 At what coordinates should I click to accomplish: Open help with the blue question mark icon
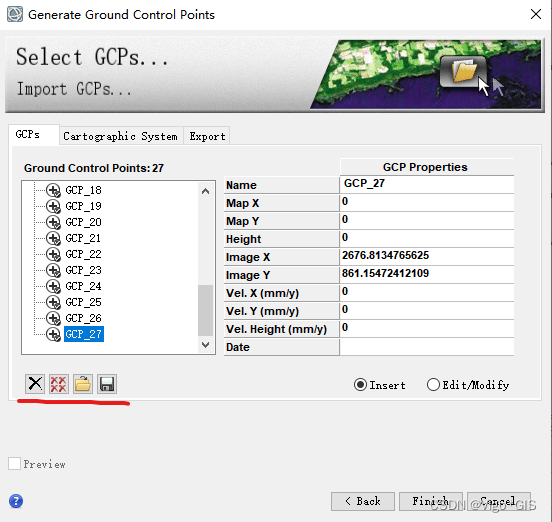click(16, 501)
